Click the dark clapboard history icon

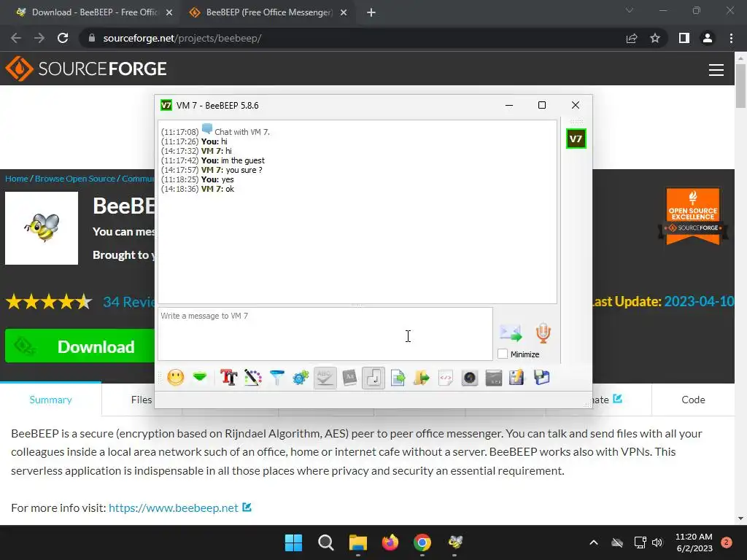(x=494, y=378)
